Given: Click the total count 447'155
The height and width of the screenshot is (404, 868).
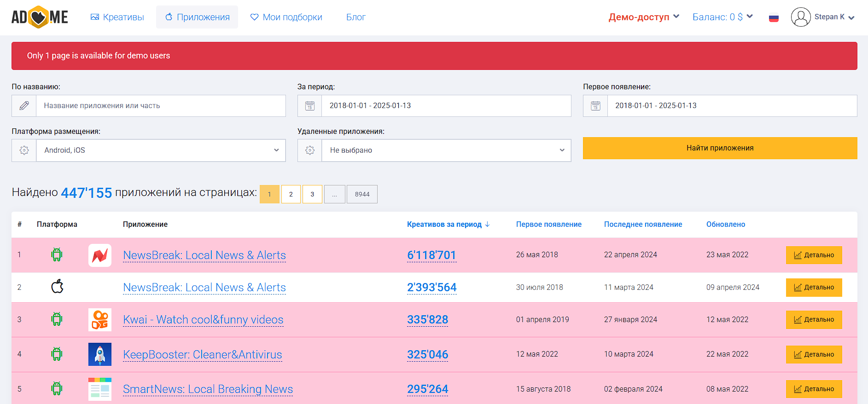Looking at the screenshot, I should (86, 193).
